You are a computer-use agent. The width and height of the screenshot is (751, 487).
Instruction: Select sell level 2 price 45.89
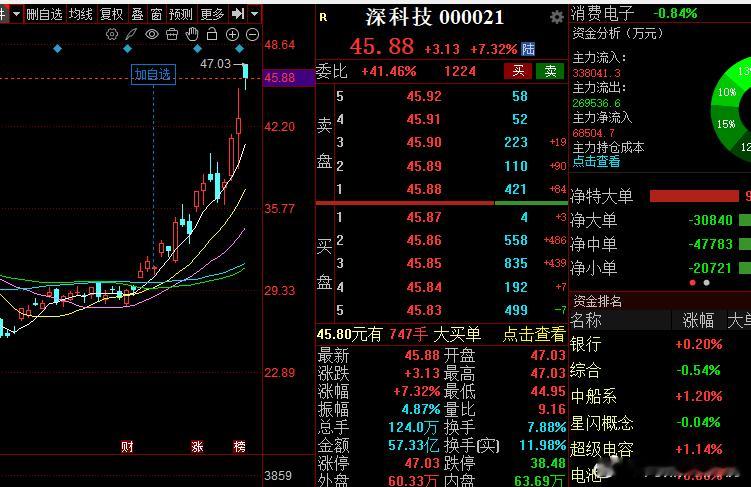(424, 166)
